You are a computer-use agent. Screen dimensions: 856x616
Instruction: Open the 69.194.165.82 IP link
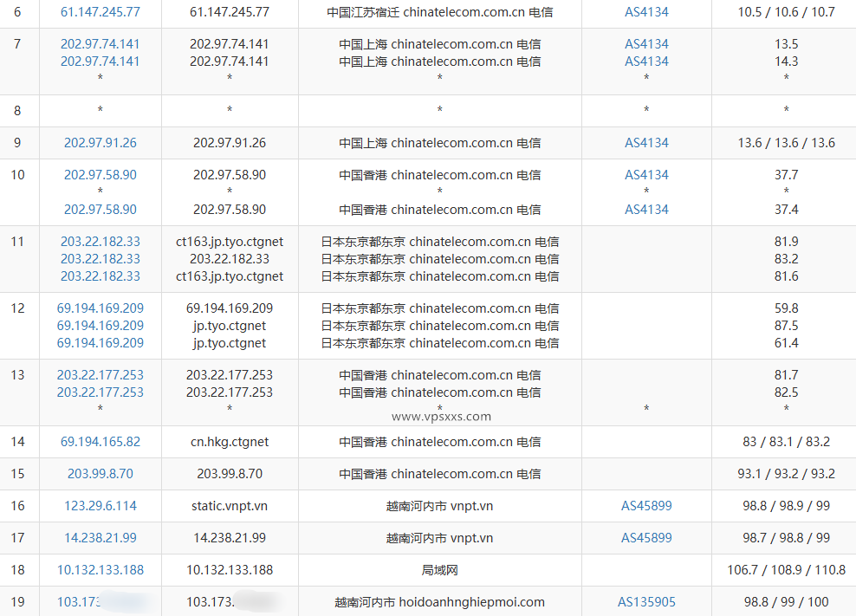coord(101,442)
